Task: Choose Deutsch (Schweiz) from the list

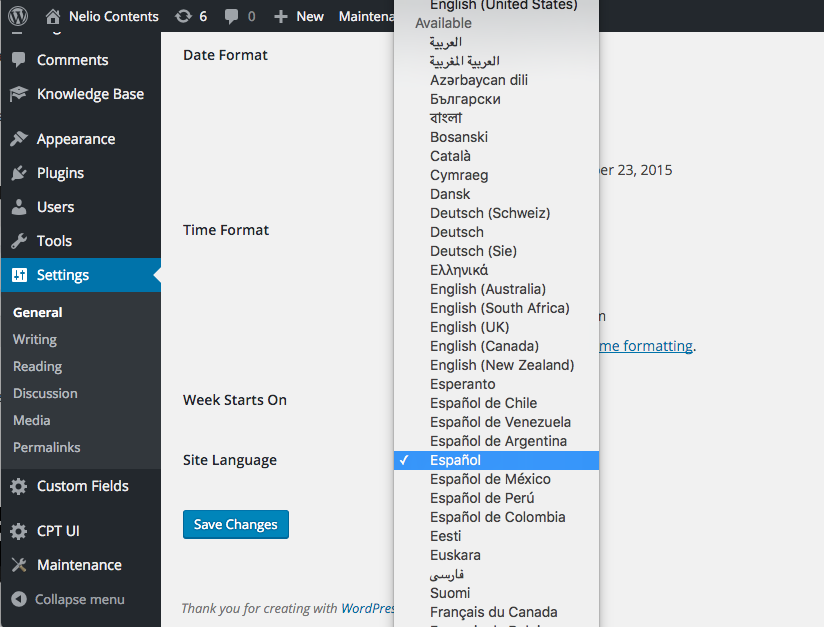Action: pyautogui.click(x=490, y=213)
